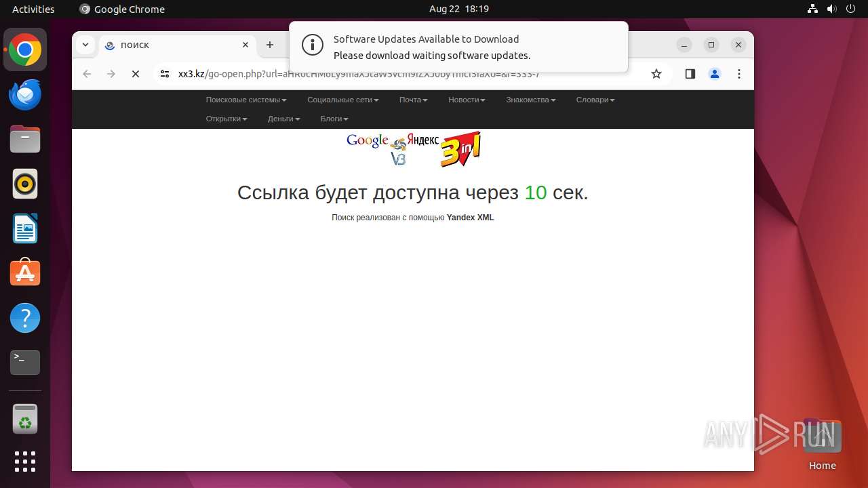
Task: Expand 'Открытки' dropdown menu
Action: tap(226, 119)
